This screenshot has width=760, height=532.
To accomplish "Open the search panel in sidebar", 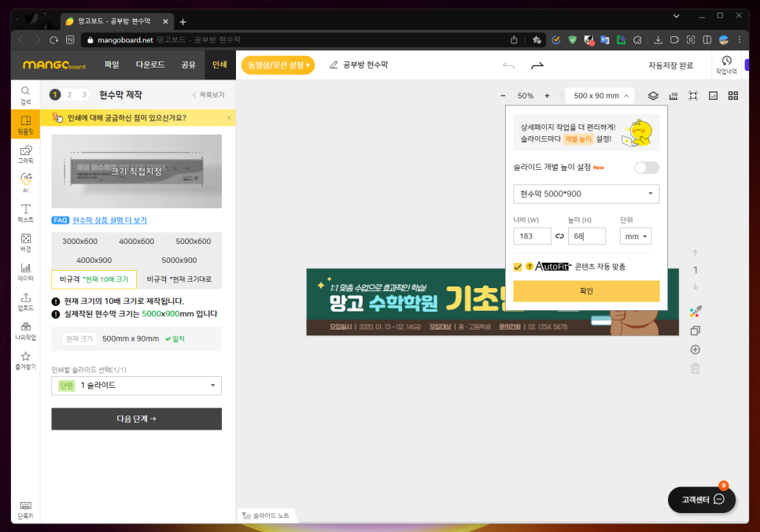I will (x=26, y=95).
